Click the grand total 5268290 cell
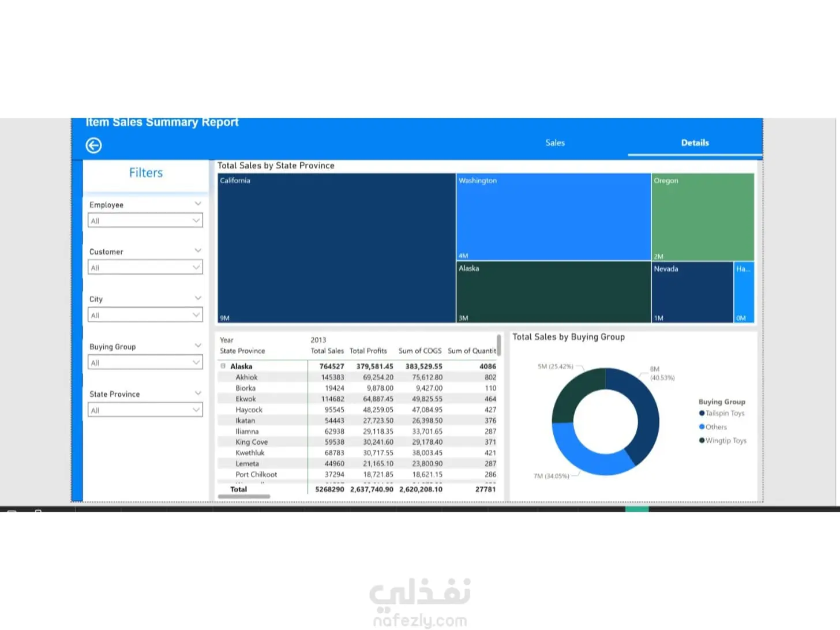The image size is (840, 630). point(329,489)
